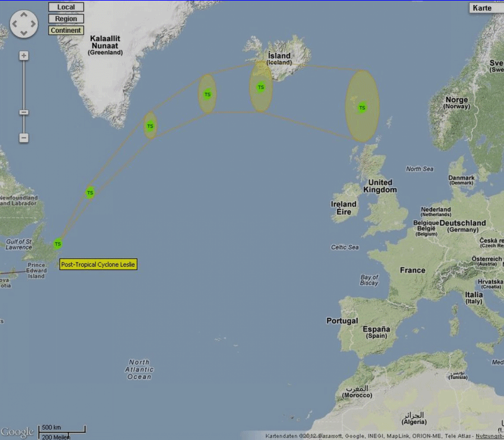504x440 pixels.
Task: Toggle the highlighted Continent view
Action: click(66, 30)
